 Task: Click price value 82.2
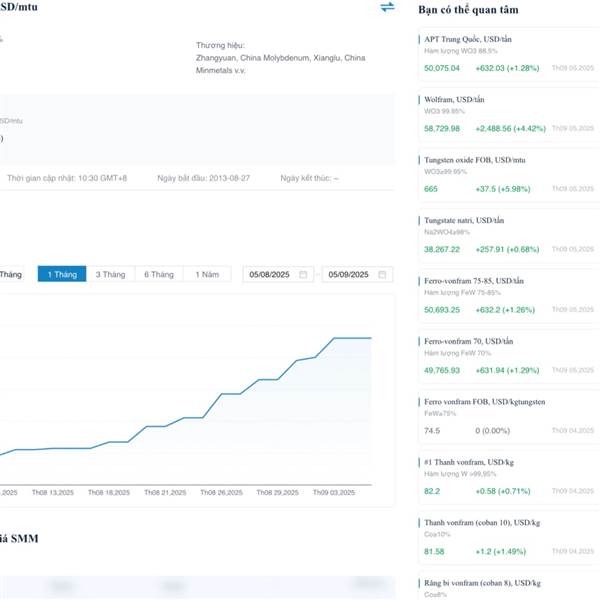point(432,491)
